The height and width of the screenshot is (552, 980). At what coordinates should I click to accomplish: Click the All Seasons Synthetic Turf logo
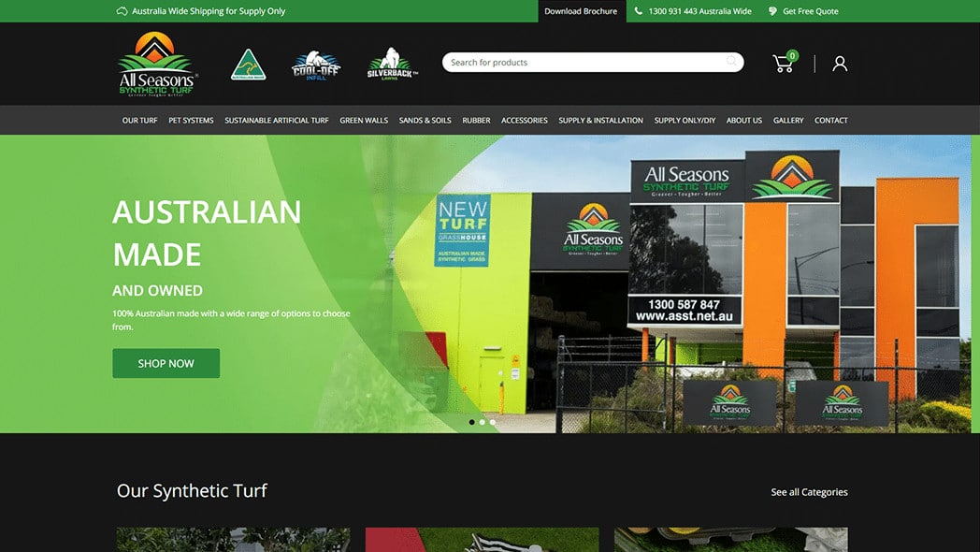coord(157,64)
